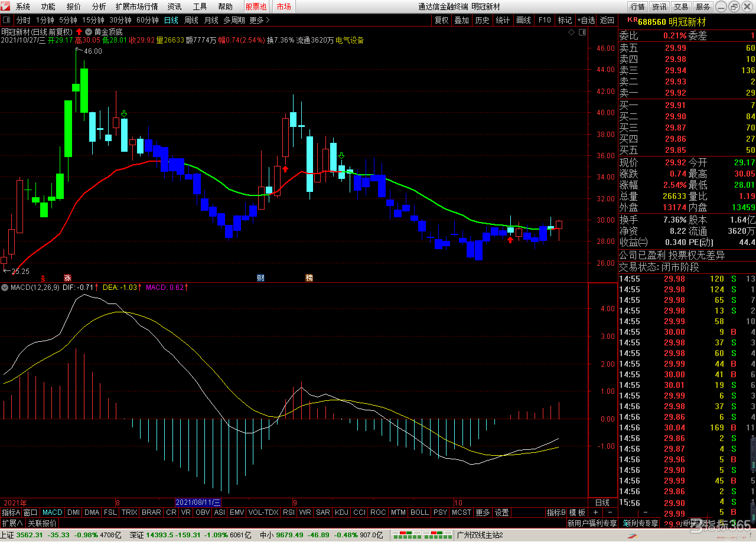Switch to 30分钟 period
756x542 pixels.
pyautogui.click(x=120, y=19)
